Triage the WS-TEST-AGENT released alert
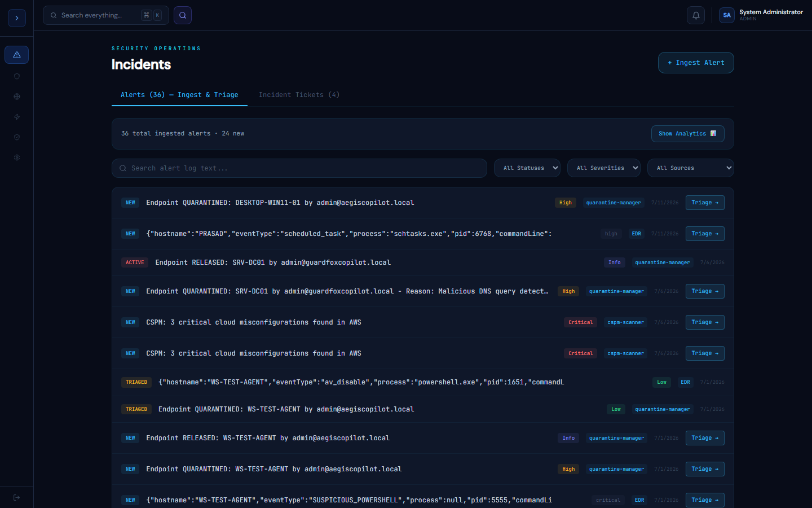 click(705, 438)
